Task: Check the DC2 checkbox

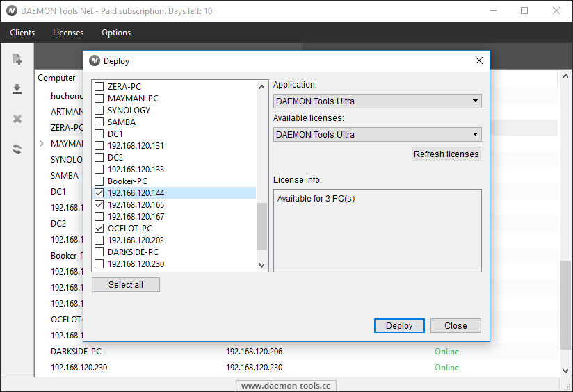Action: (x=99, y=158)
